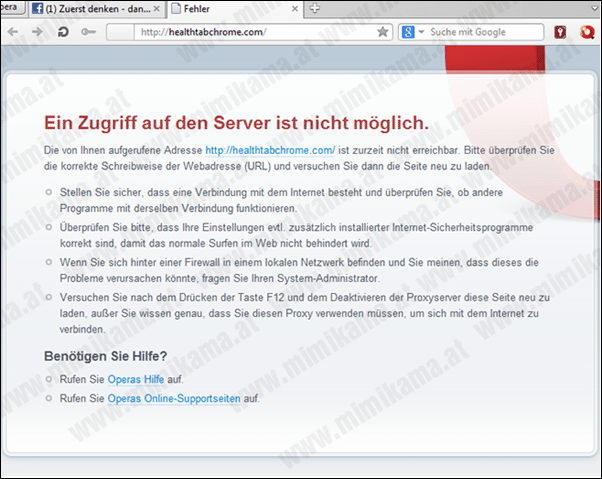602x479 pixels.
Task: Click the Facebook favicon on the first tab
Action: [x=38, y=8]
